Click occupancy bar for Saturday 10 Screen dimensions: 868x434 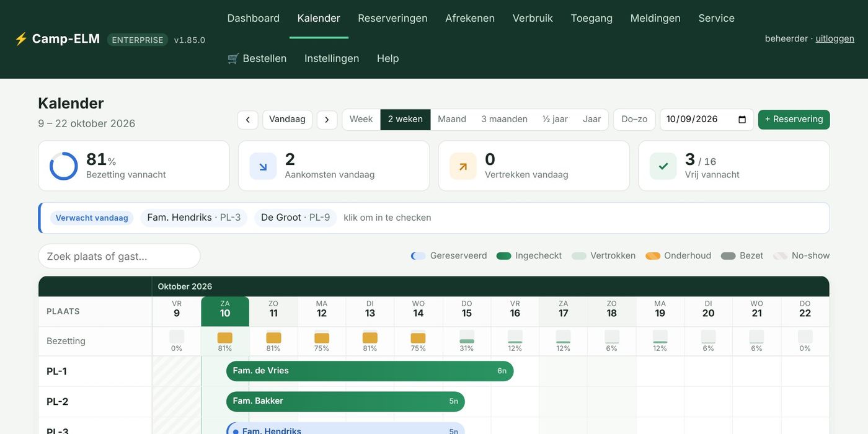[225, 338]
